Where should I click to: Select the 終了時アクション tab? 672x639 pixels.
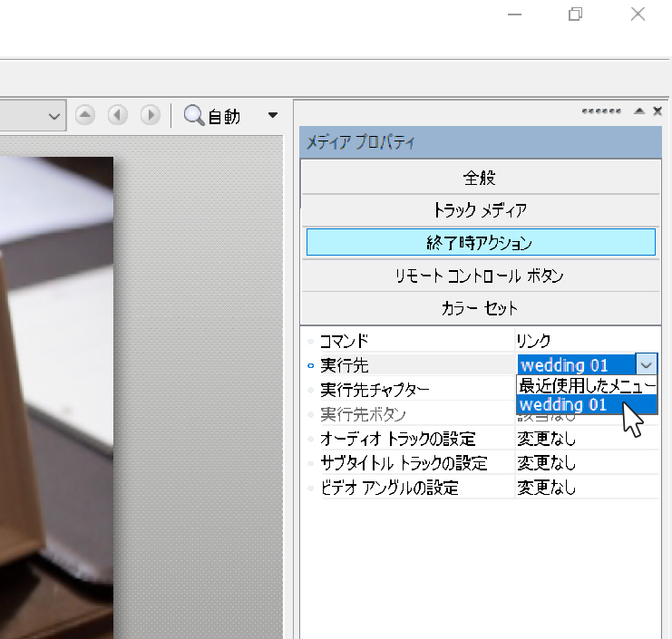tap(481, 242)
